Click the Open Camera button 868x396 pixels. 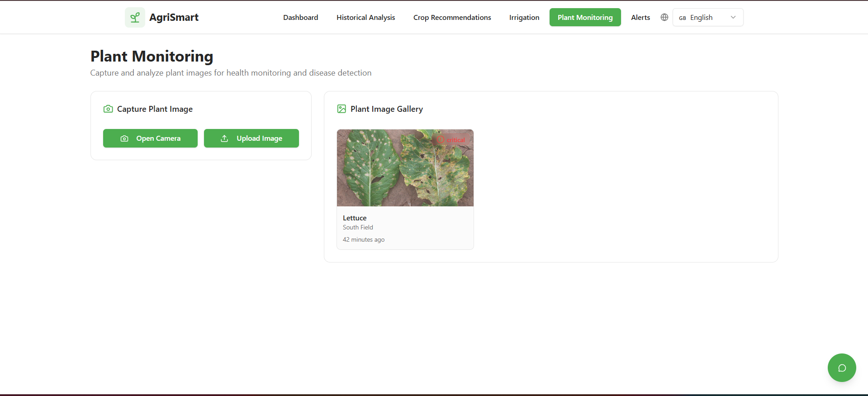[150, 138]
